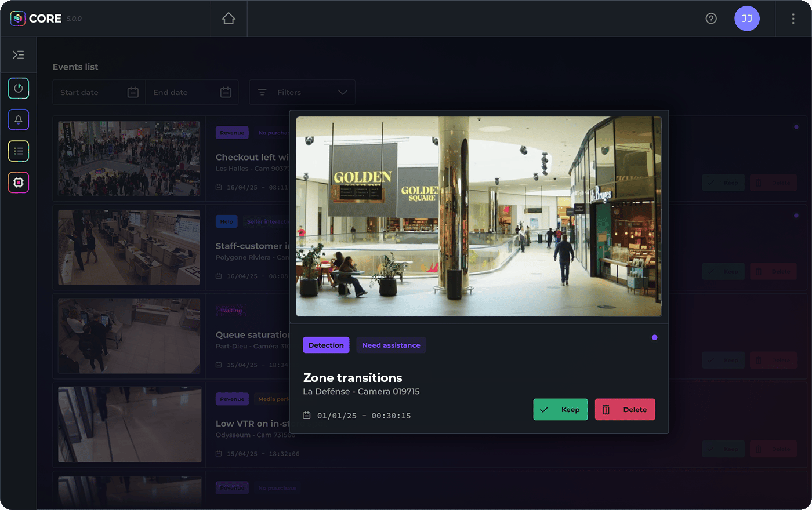
Task: Keep the Zone transitions event
Action: click(560, 410)
